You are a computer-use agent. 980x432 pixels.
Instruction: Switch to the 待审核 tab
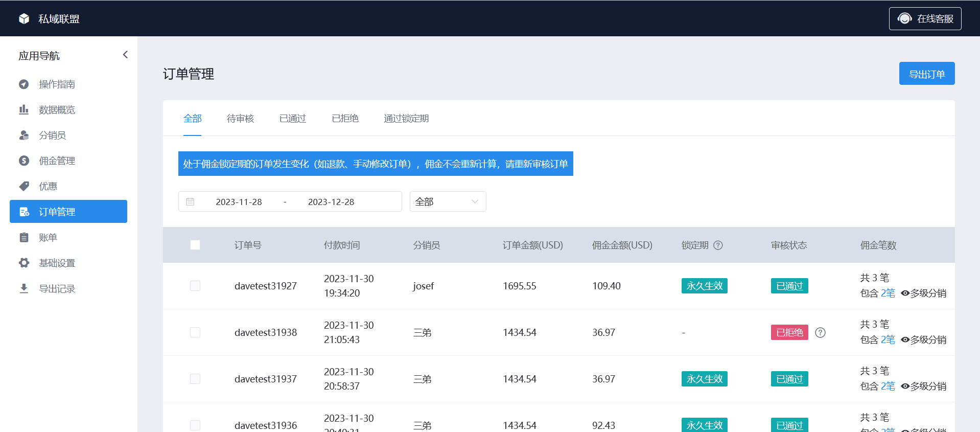pyautogui.click(x=240, y=119)
